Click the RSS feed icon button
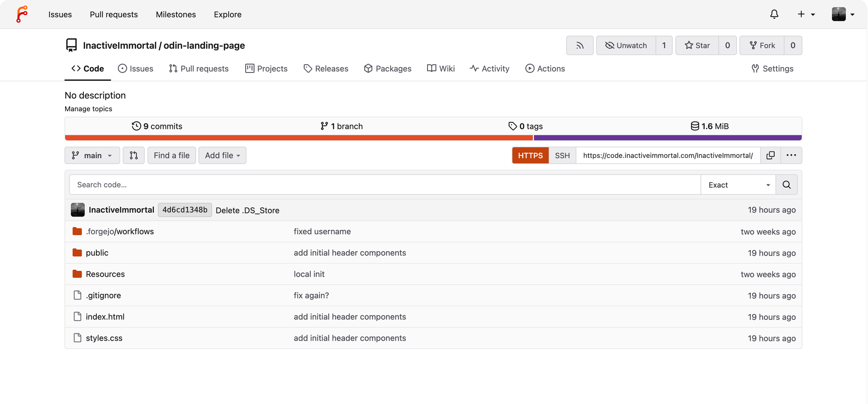Screen dimensions: 868x404 pos(579,46)
